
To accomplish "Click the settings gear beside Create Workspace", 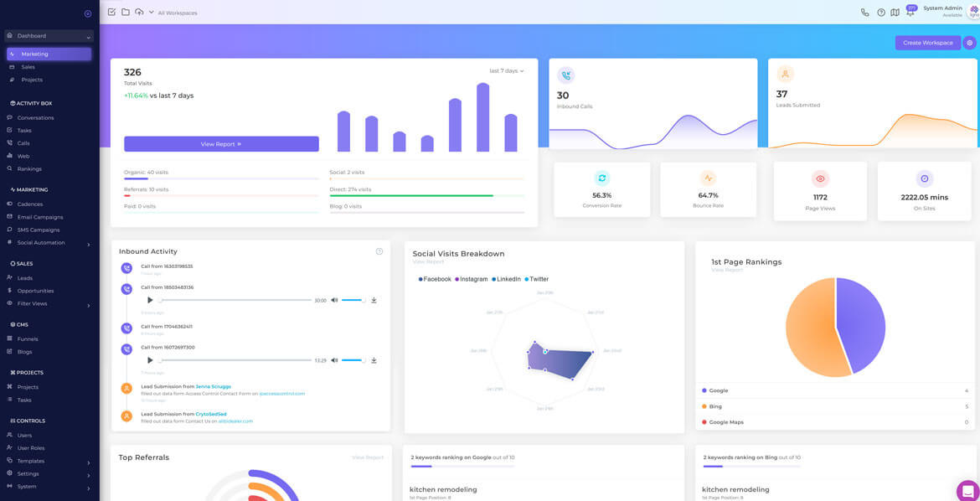I will 969,43.
